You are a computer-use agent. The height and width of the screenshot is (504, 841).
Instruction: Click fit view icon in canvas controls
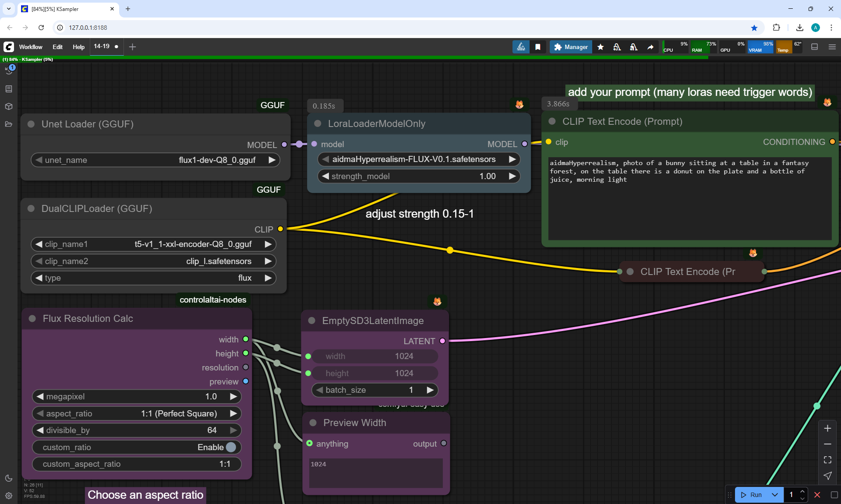(x=827, y=460)
